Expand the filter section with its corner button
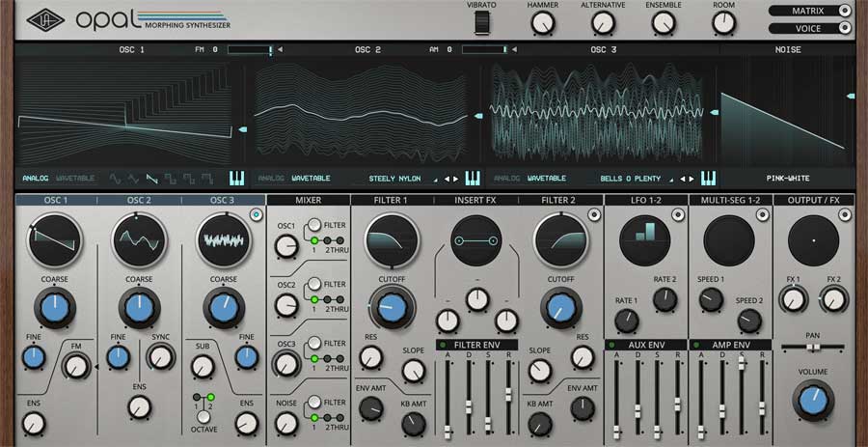868x447 pixels. [x=593, y=215]
